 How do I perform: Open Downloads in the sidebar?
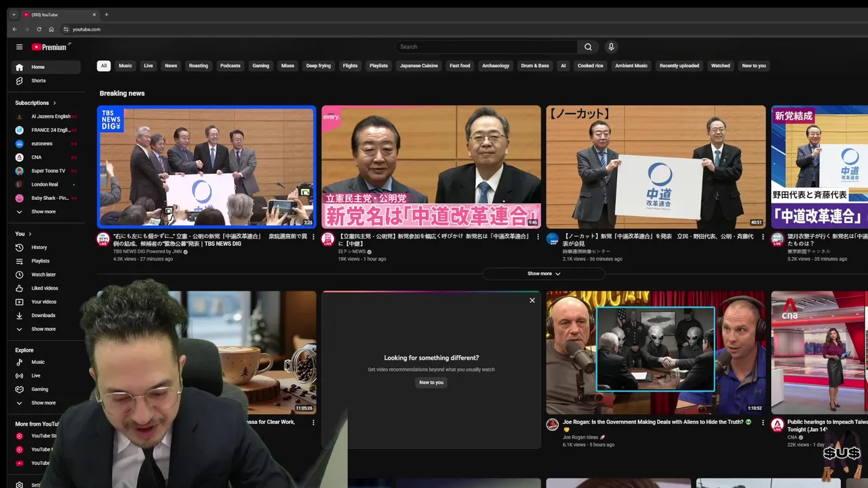[45, 315]
